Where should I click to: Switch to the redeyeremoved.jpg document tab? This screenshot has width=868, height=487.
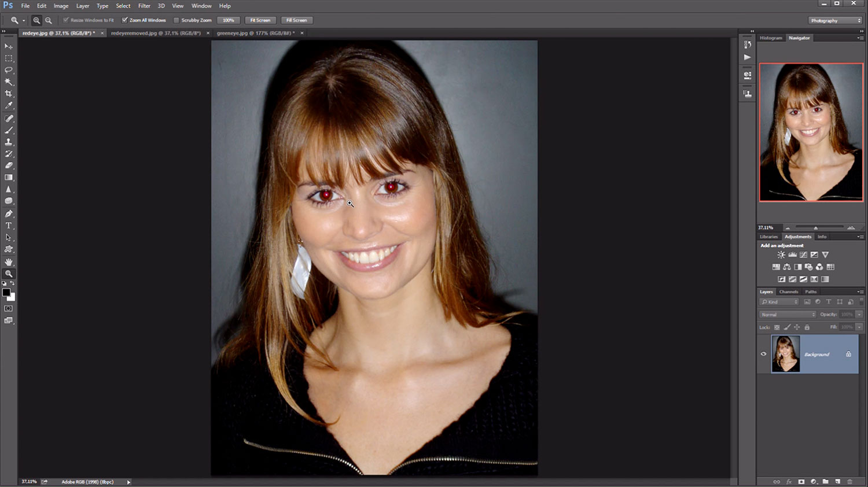(155, 34)
